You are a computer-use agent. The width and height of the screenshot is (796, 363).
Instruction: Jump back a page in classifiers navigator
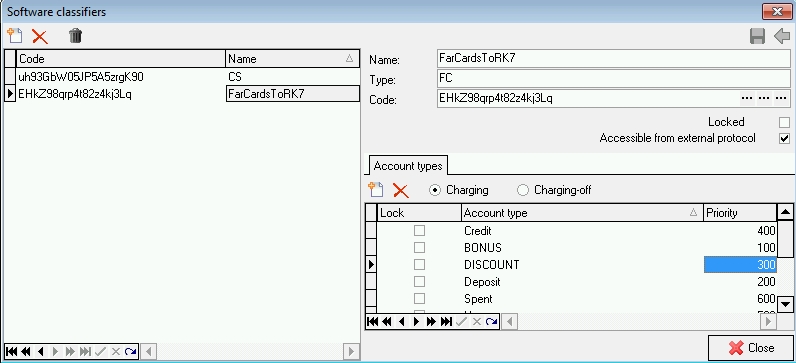26,351
